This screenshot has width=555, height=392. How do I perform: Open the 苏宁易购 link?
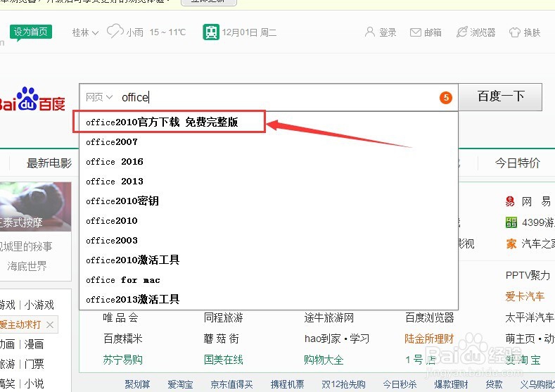click(122, 360)
